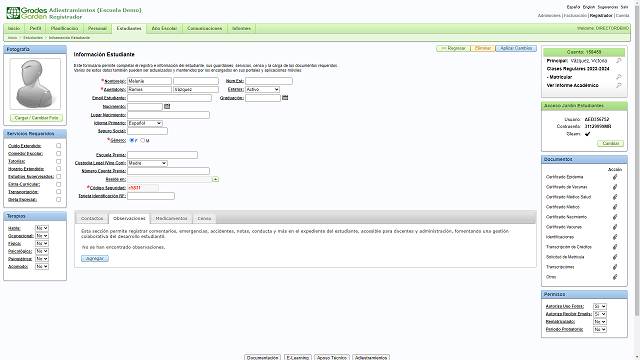
Task: Click Cambiar button for student access
Action: pyautogui.click(x=611, y=143)
